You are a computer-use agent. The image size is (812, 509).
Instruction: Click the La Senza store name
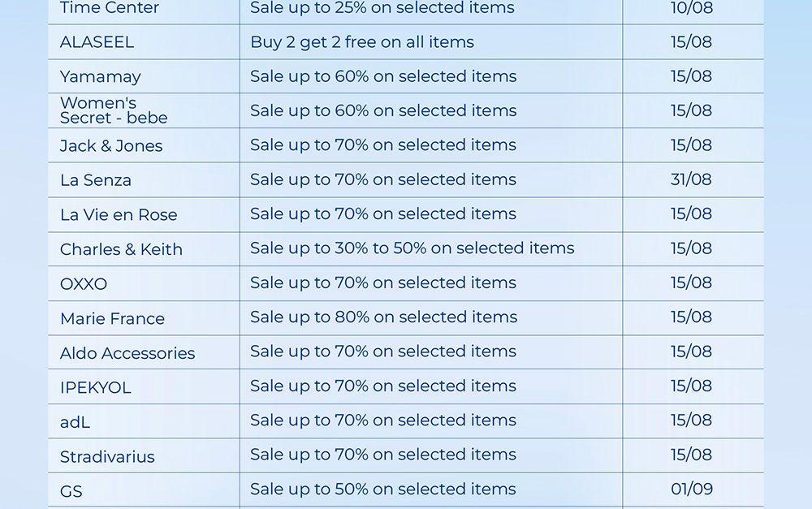(96, 180)
